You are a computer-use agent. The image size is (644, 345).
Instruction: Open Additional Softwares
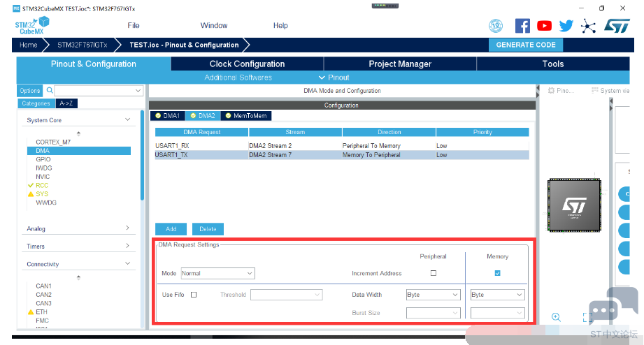[238, 78]
